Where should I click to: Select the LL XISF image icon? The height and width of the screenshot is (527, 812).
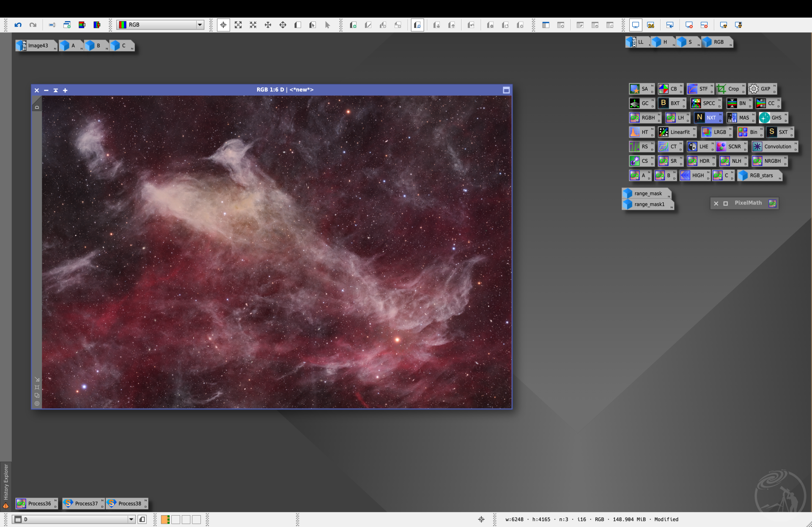pyautogui.click(x=638, y=42)
